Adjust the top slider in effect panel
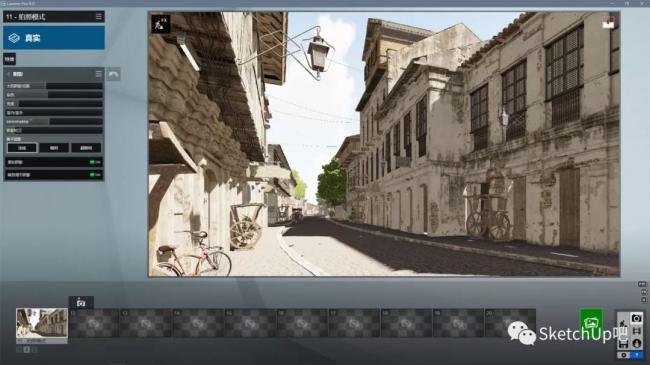 [x=54, y=86]
